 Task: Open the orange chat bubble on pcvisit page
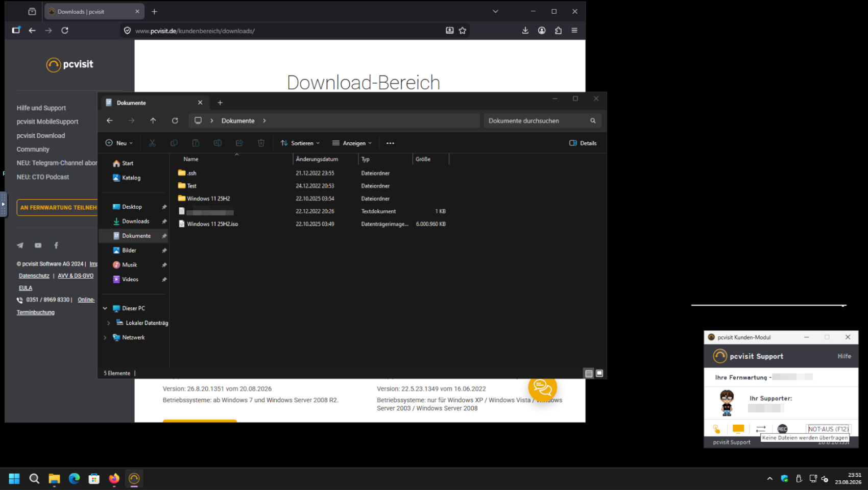[542, 388]
